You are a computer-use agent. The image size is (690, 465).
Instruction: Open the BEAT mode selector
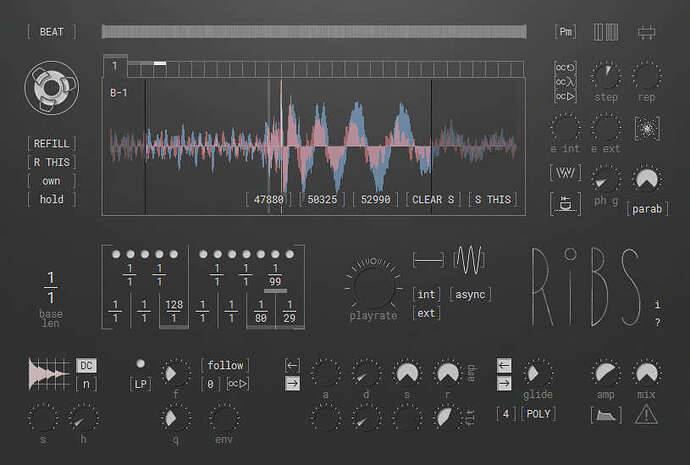pos(51,32)
